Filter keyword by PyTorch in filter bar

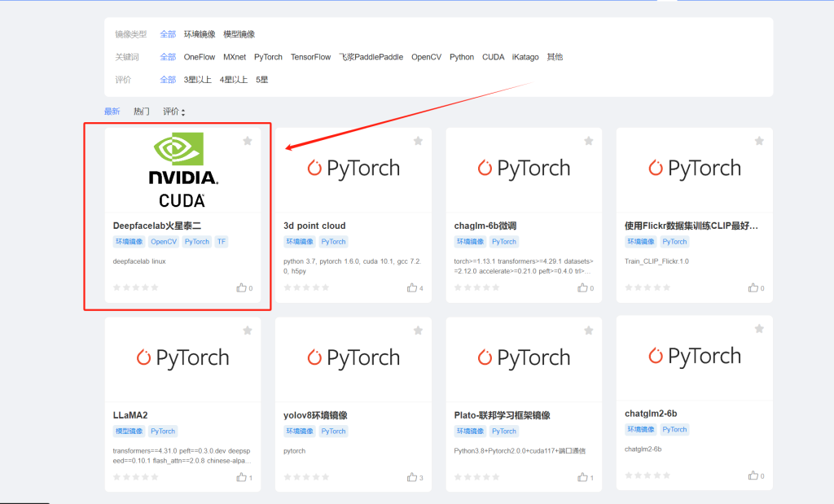[268, 57]
